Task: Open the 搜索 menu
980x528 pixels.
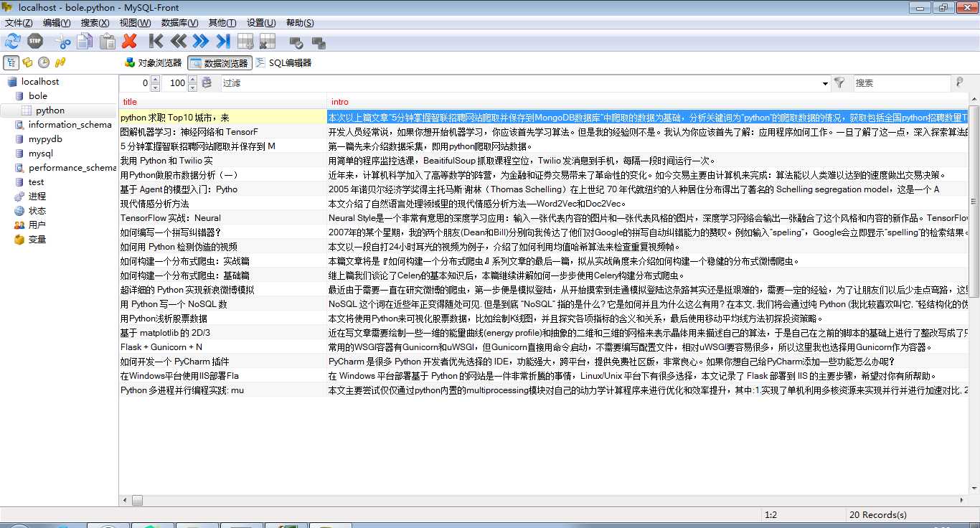Action: click(x=95, y=23)
